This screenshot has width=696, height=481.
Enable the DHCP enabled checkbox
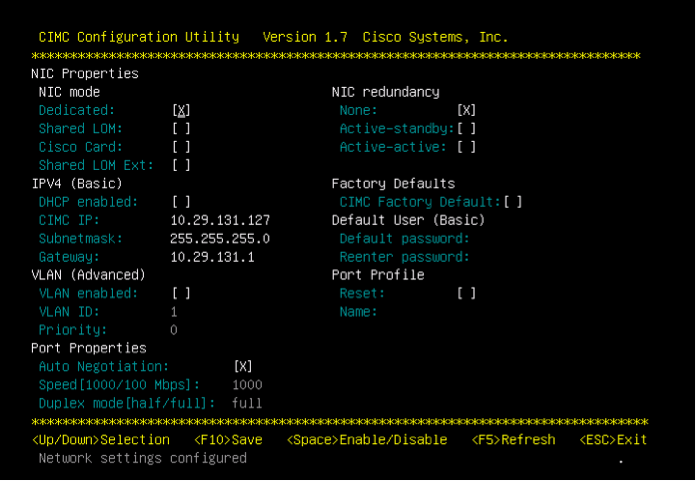point(181,202)
